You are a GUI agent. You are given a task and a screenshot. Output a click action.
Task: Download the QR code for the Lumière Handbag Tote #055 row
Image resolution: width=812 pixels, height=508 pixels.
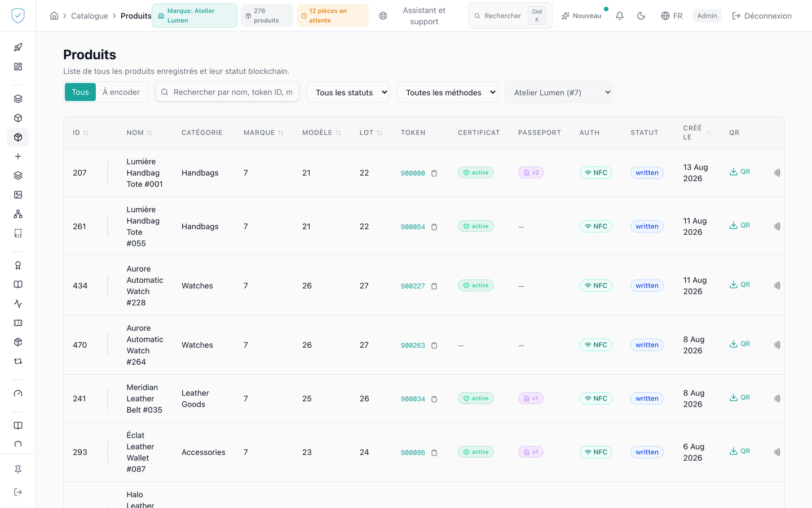(740, 225)
